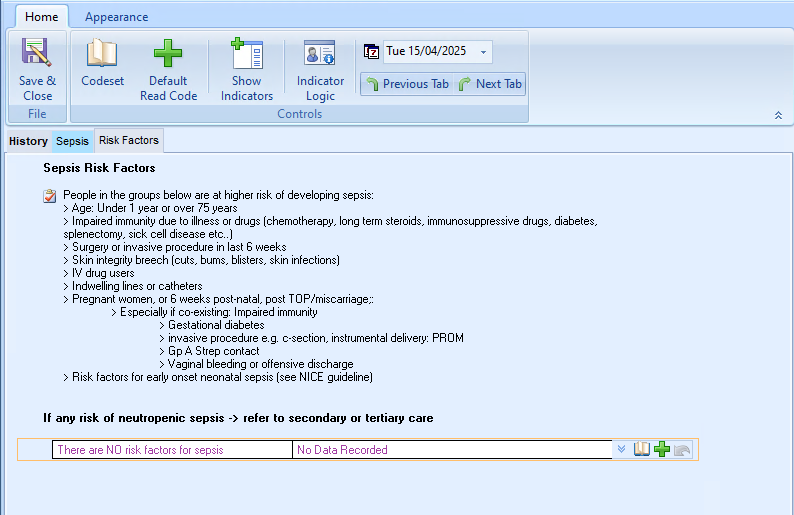Image resolution: width=794 pixels, height=515 pixels.
Task: Click 'Indwelling lines or catheters' line
Action: [133, 286]
